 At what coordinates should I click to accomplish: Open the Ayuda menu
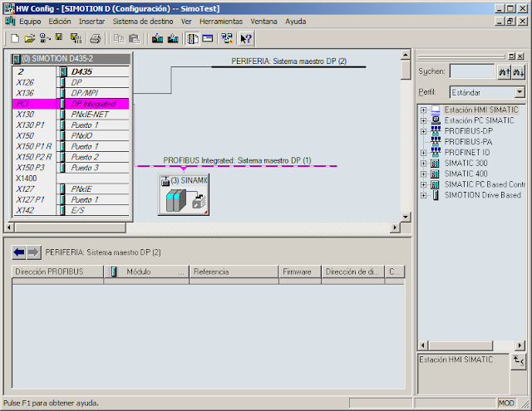click(x=296, y=22)
